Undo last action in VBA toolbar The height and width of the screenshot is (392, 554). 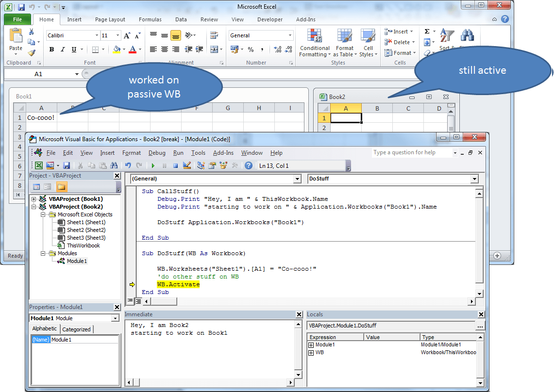128,166
